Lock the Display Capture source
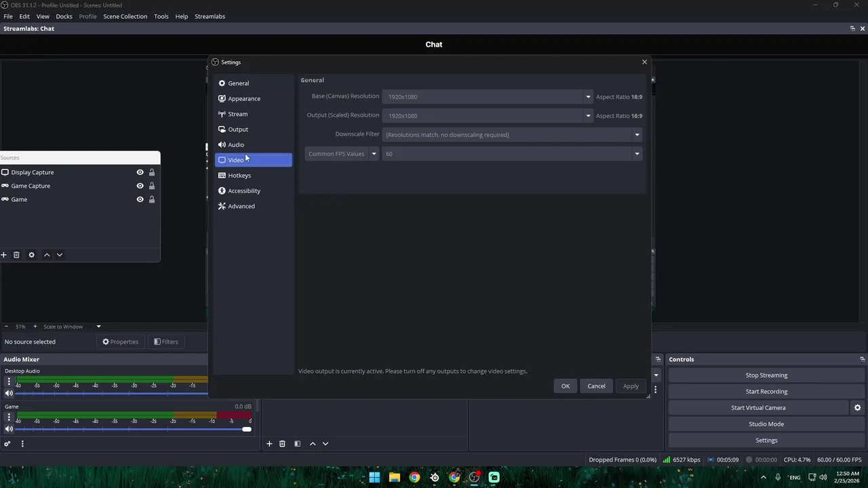Image resolution: width=868 pixels, height=488 pixels. tap(152, 172)
